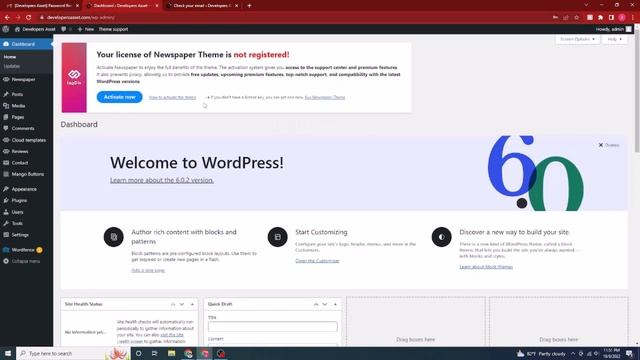Move Quick Draft widget down

[x=325, y=304]
